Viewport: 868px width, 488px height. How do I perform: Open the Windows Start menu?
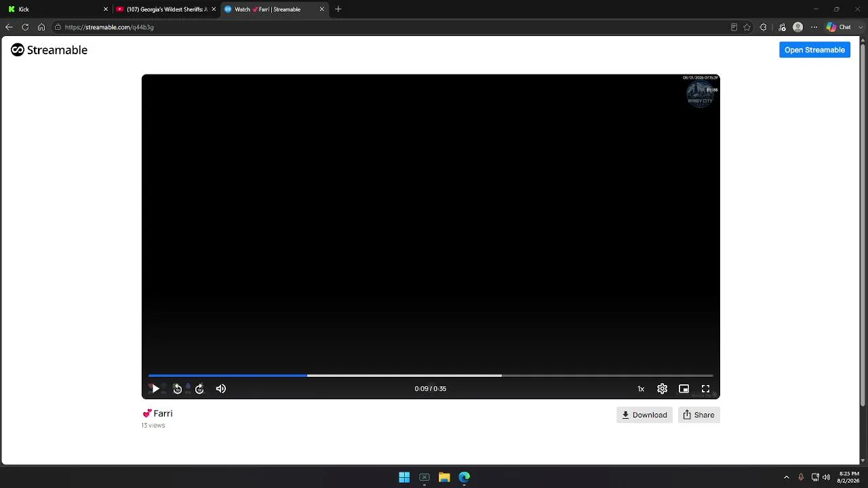click(404, 477)
